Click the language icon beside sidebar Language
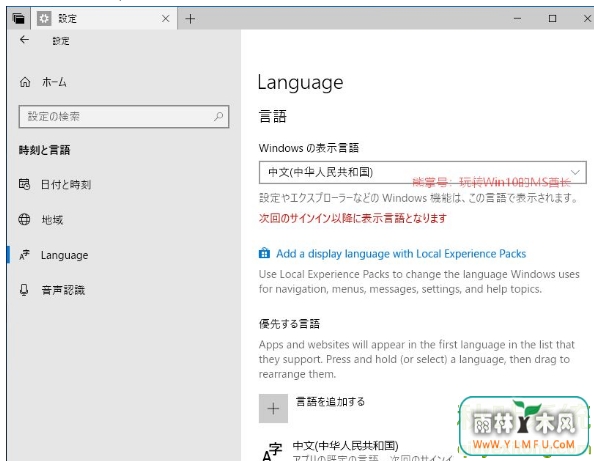This screenshot has height=461, width=594. point(24,255)
